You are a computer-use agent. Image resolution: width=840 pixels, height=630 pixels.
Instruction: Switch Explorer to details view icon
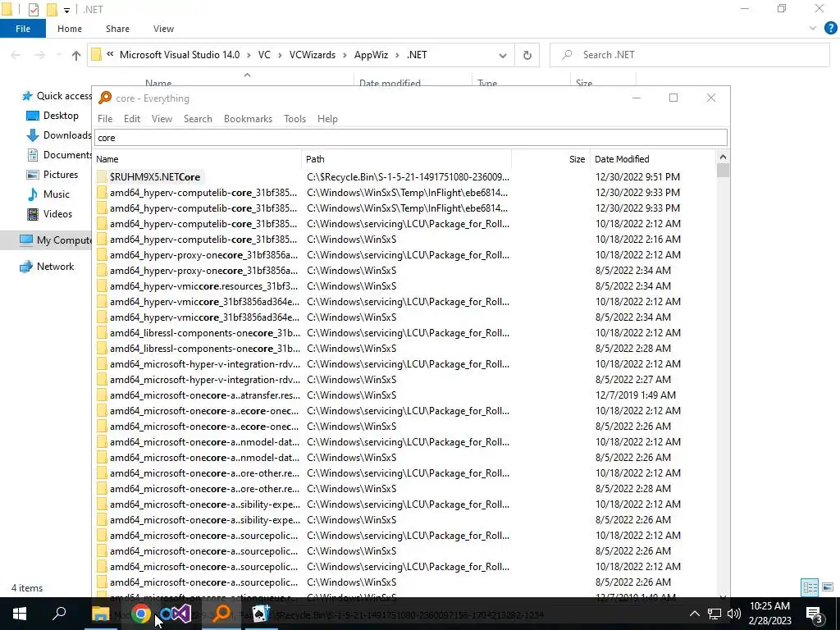coord(810,587)
